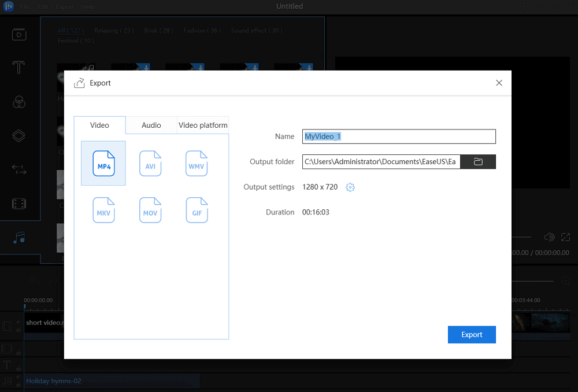Open the Filters panel in sidebar
The height and width of the screenshot is (392, 578).
[19, 102]
